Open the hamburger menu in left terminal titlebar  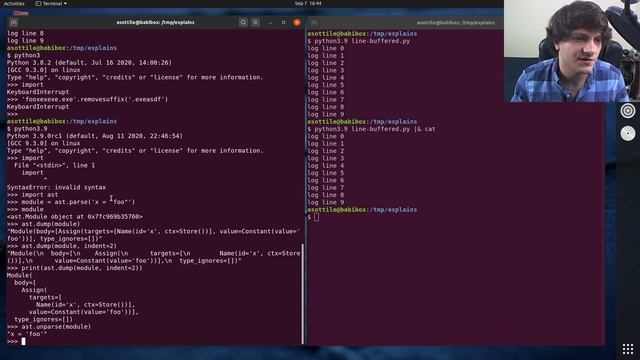click(255, 22)
